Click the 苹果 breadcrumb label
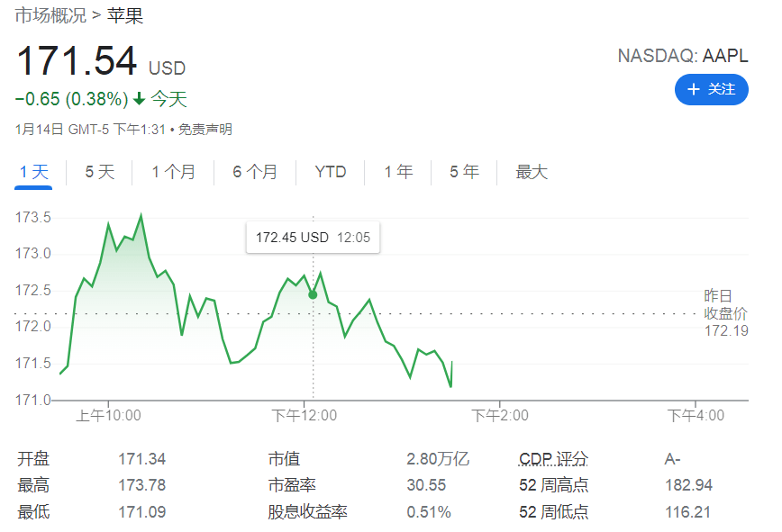 point(124,15)
